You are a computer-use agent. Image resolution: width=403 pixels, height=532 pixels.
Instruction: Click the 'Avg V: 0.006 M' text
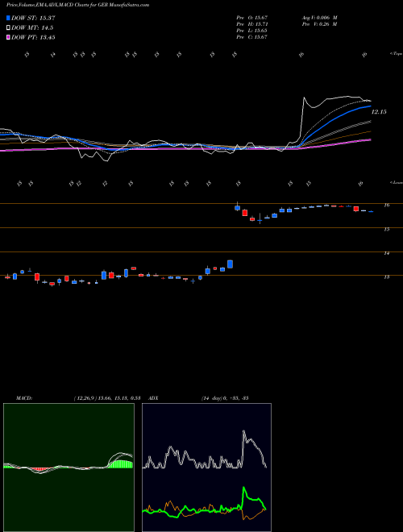319,17
